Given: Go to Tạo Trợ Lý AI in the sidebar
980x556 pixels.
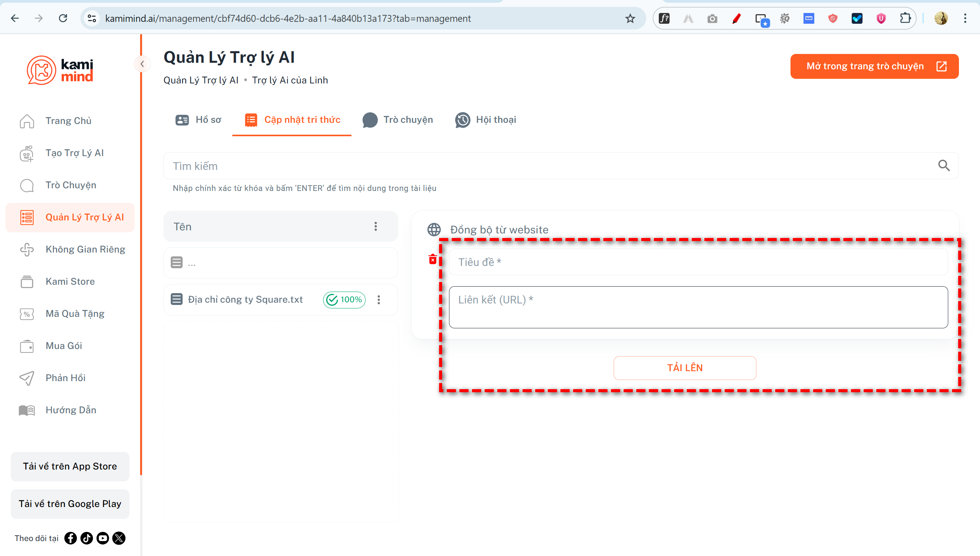Looking at the screenshot, I should 74,153.
